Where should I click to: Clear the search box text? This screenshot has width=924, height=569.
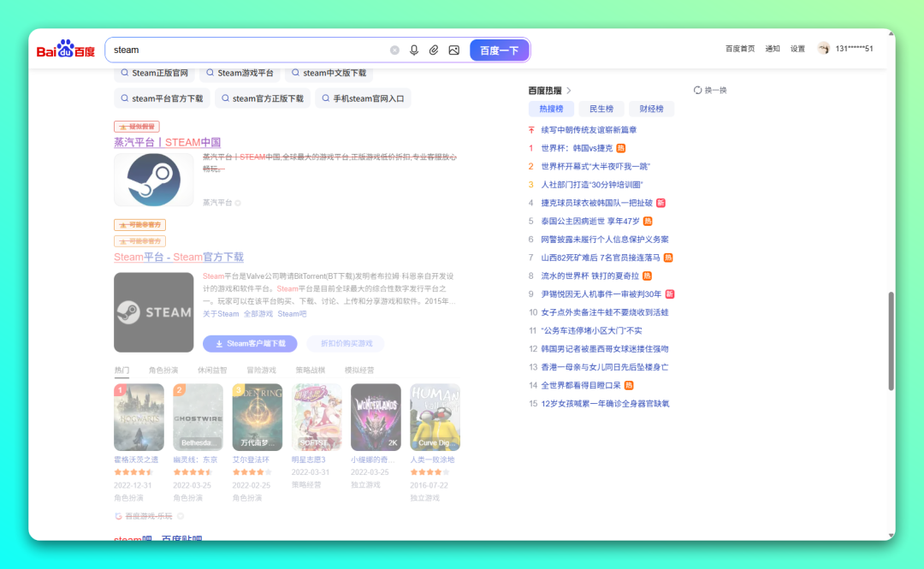[394, 50]
